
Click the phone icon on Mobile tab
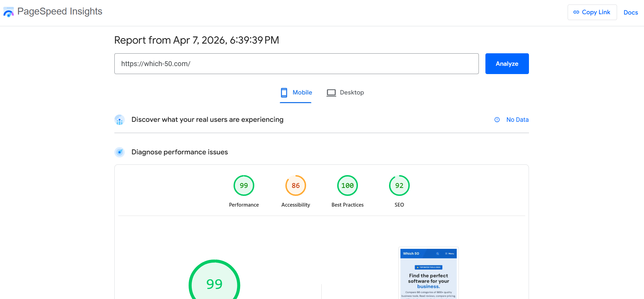tap(284, 92)
